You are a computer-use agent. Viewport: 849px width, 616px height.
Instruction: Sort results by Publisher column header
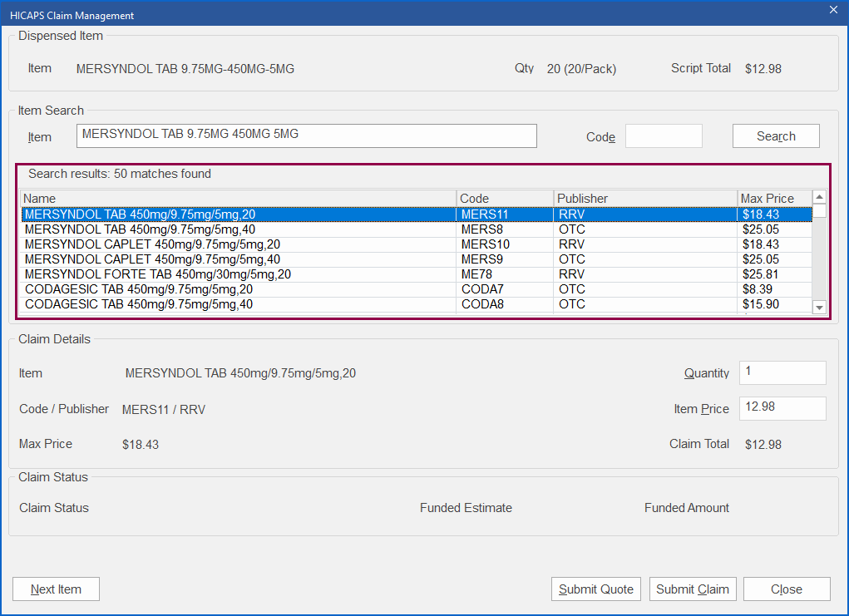[x=644, y=198]
